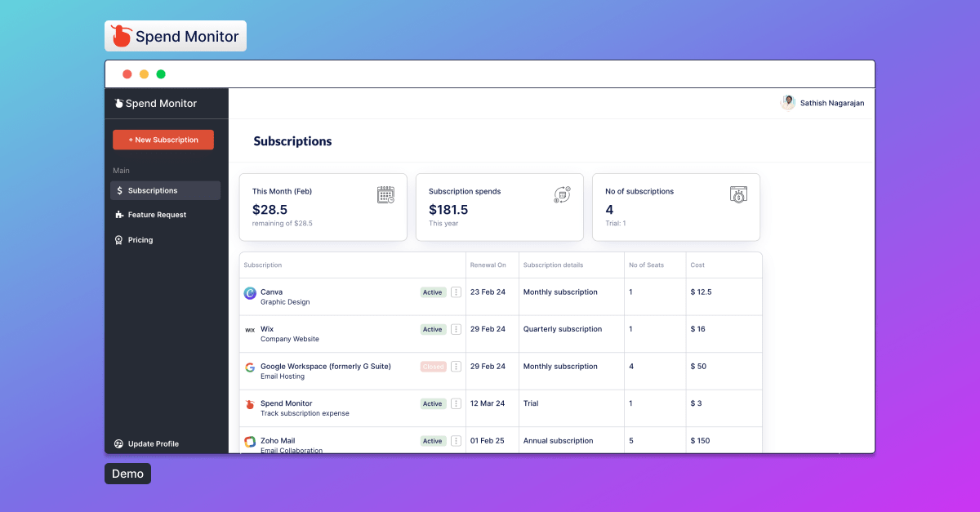Click the Renewal On column header
Viewport: 980px width, 512px height.
pos(488,265)
